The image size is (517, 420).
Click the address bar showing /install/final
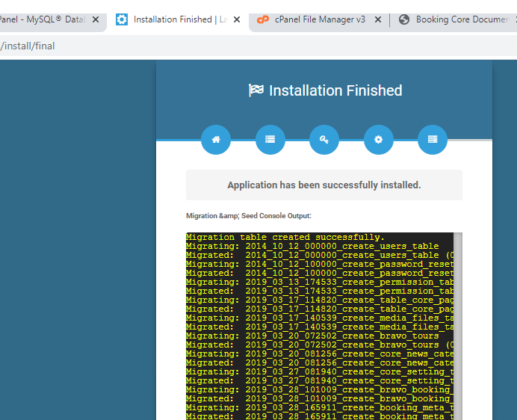tap(224, 46)
